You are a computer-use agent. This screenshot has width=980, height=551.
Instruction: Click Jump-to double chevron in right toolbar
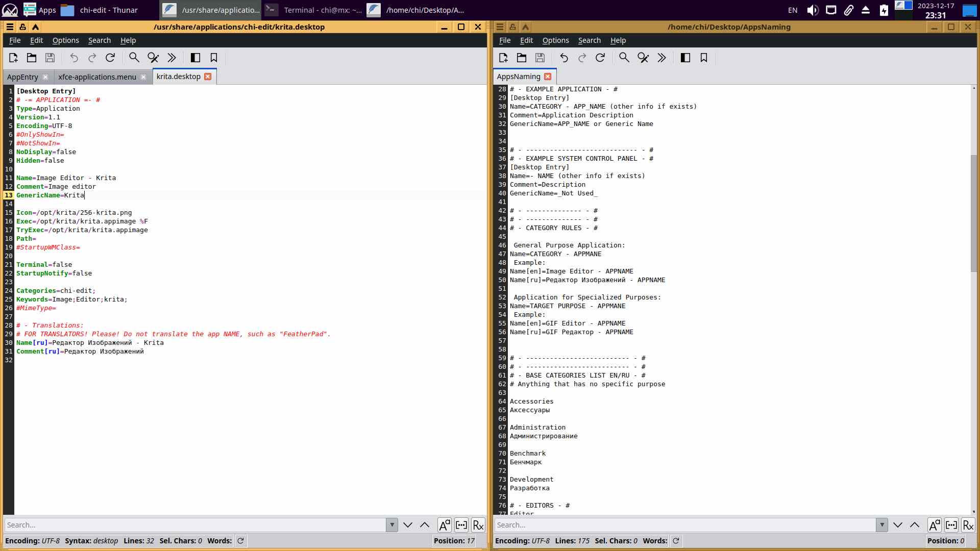(662, 58)
